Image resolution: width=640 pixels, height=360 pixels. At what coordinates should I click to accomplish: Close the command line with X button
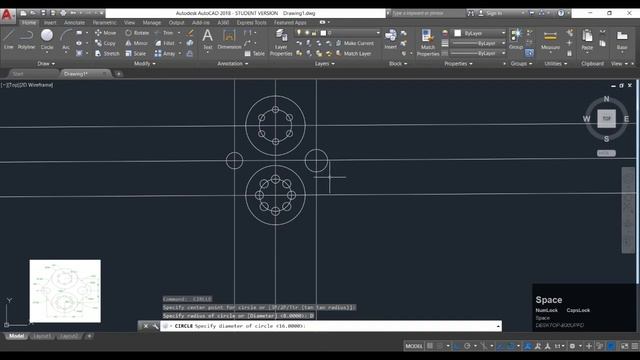point(146,326)
